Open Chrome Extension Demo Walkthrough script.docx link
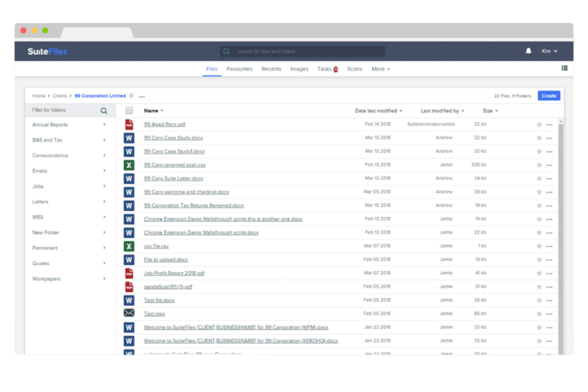 click(201, 232)
